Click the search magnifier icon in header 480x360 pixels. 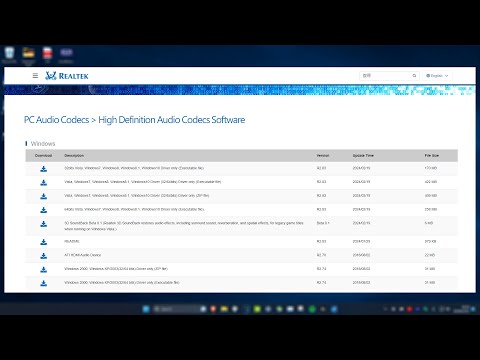pyautogui.click(x=414, y=76)
